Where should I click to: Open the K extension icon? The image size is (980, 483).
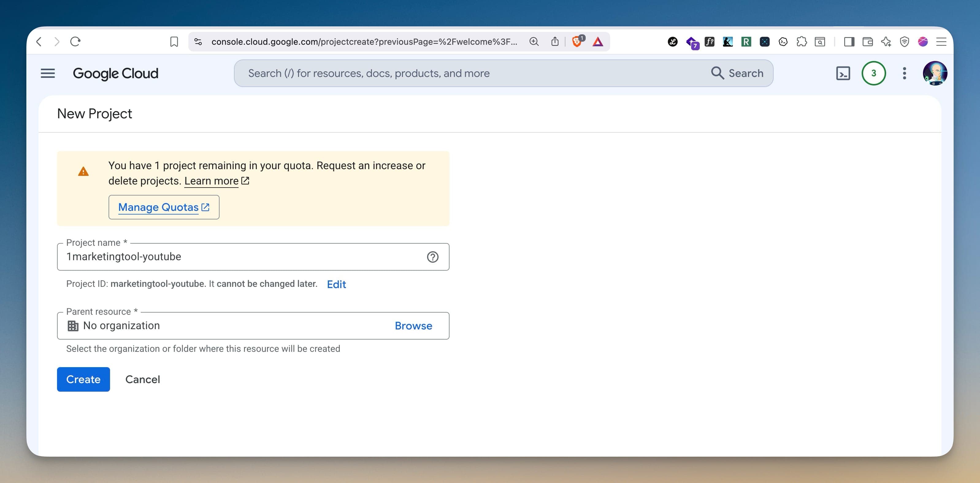pyautogui.click(x=728, y=41)
